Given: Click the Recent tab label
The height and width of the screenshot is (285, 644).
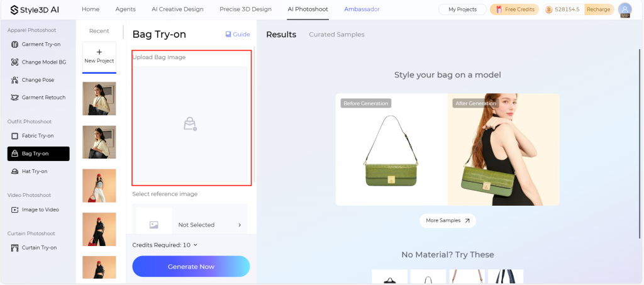Looking at the screenshot, I should [99, 31].
